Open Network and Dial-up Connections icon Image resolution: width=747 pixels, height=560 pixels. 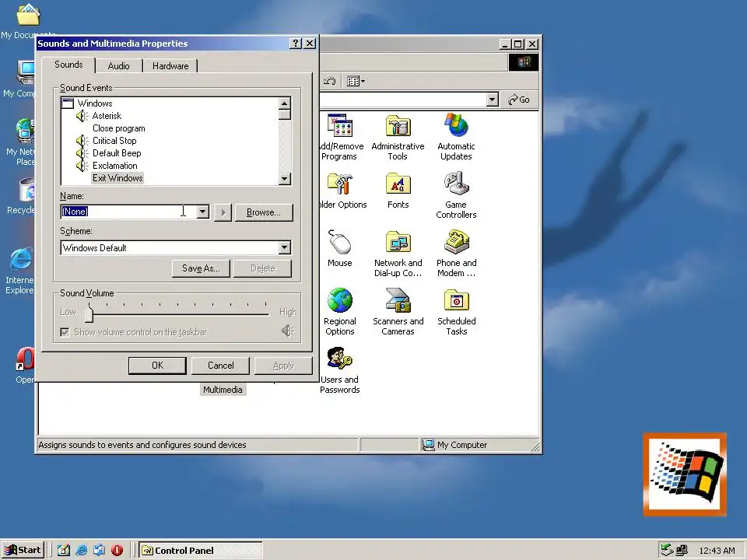(398, 243)
